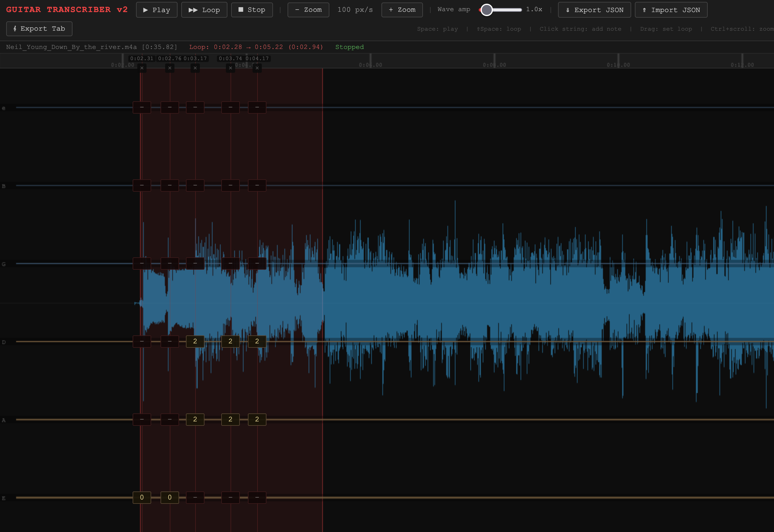Activate Loop playback
774x532 pixels.
(204, 10)
